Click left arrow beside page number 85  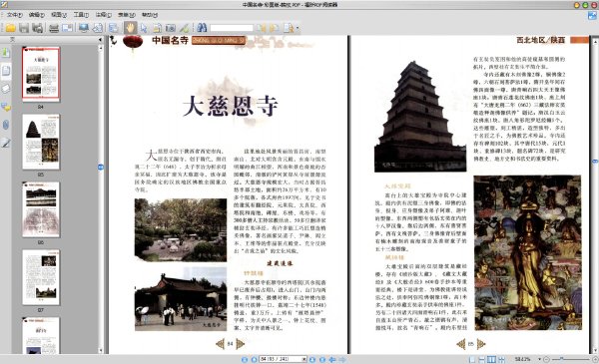461,344
